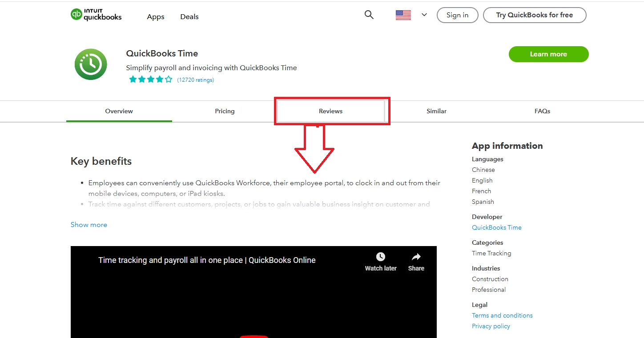The height and width of the screenshot is (338, 644).
Task: Open the QuickBooks Time developer link
Action: pos(497,227)
